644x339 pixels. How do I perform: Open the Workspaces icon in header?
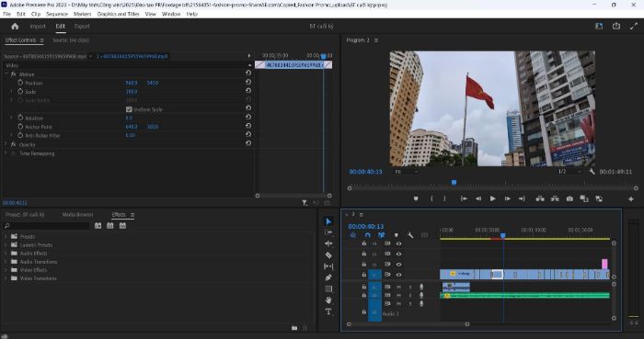[599, 27]
